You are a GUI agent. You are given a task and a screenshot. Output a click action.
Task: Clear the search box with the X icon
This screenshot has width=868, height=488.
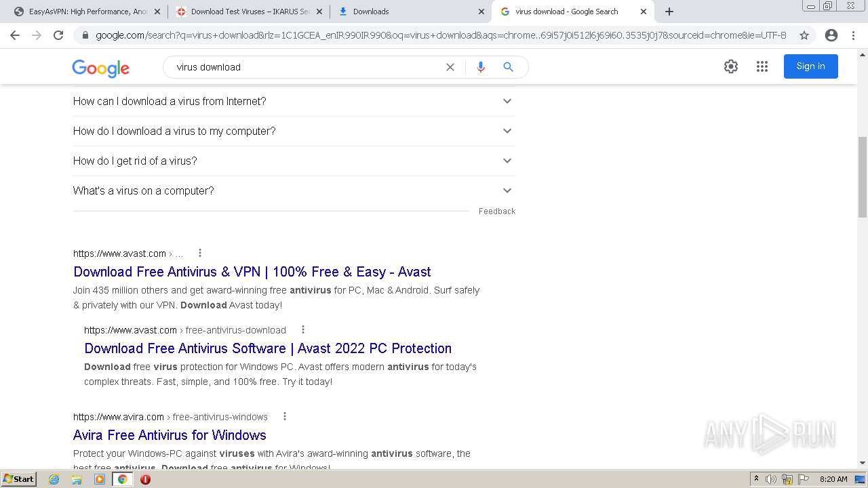[450, 67]
